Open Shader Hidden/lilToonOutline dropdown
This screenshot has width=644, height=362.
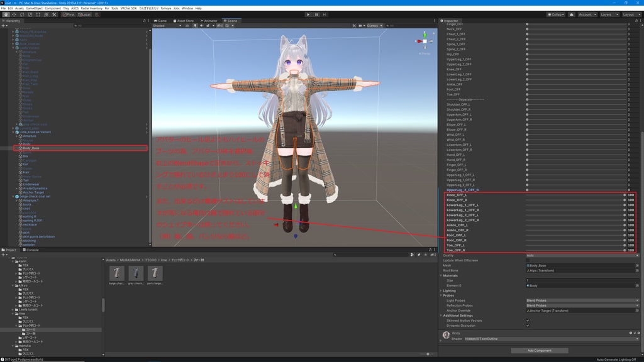(x=552, y=339)
